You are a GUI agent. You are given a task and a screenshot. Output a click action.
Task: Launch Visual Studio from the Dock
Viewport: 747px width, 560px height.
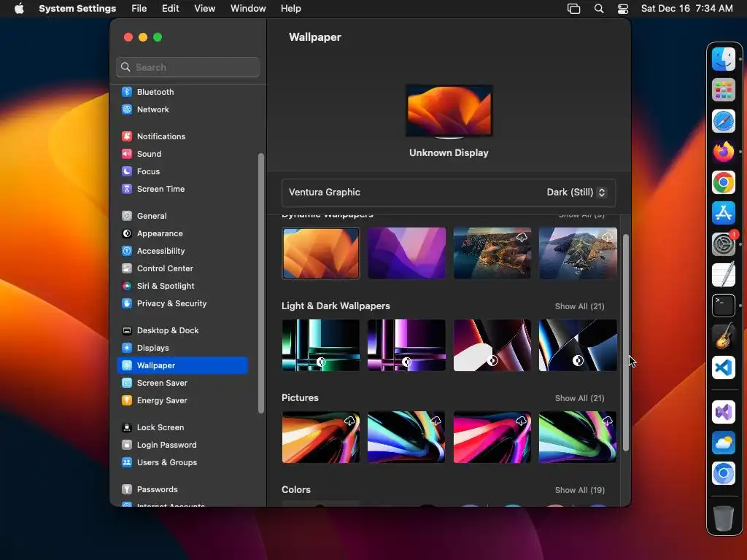coord(723,412)
